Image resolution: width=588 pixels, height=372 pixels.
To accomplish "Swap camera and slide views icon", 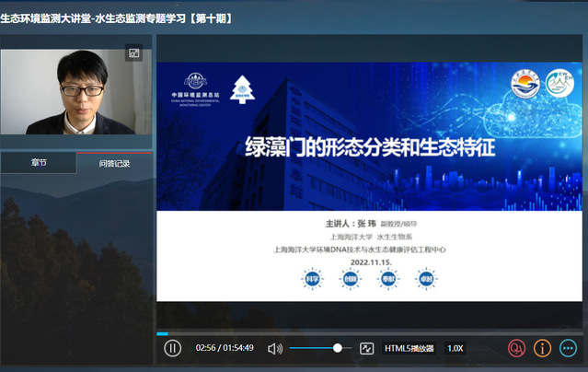I will (134, 53).
